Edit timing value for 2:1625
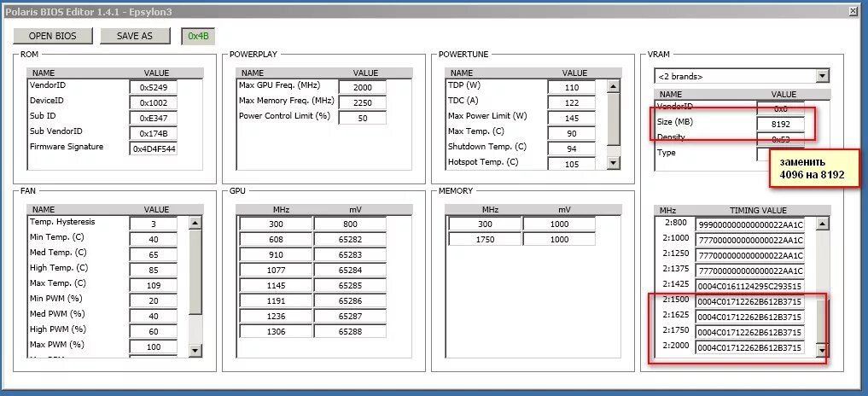The image size is (868, 396). click(750, 317)
